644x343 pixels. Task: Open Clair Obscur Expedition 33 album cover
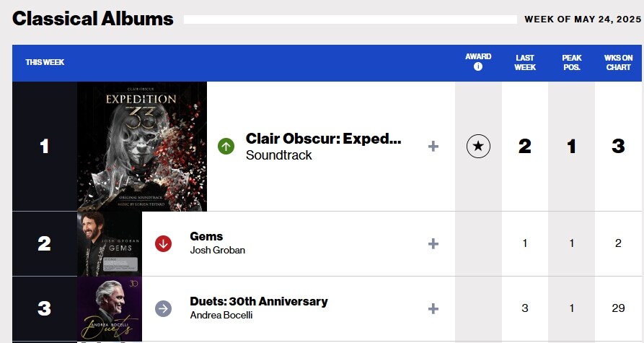tap(142, 147)
